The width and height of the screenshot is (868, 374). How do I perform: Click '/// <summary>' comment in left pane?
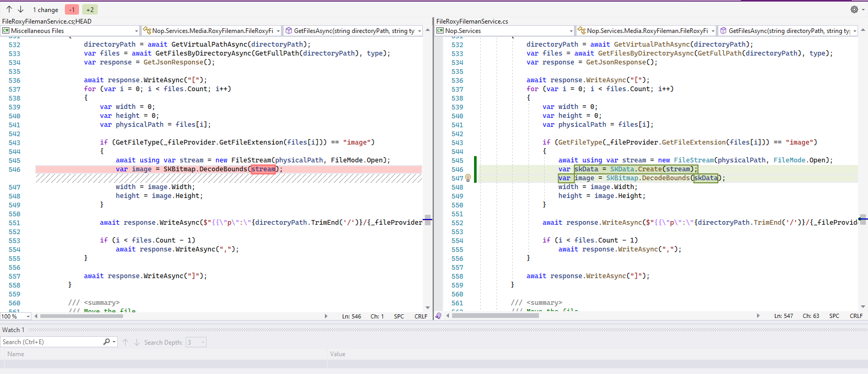tap(94, 303)
